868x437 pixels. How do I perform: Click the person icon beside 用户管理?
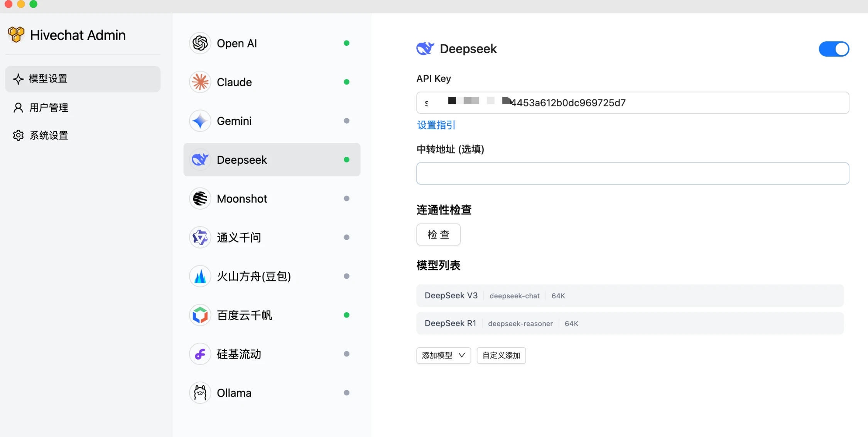(18, 108)
